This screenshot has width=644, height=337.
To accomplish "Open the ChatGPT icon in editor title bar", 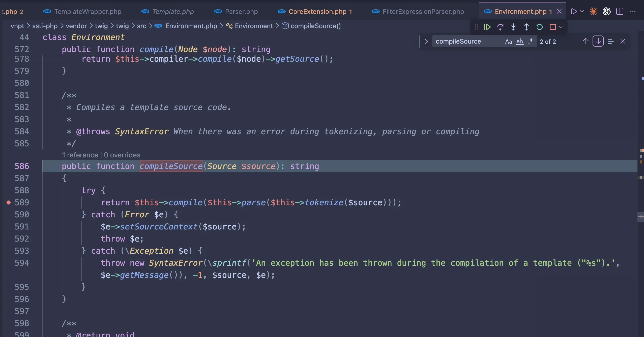I will coord(607,11).
